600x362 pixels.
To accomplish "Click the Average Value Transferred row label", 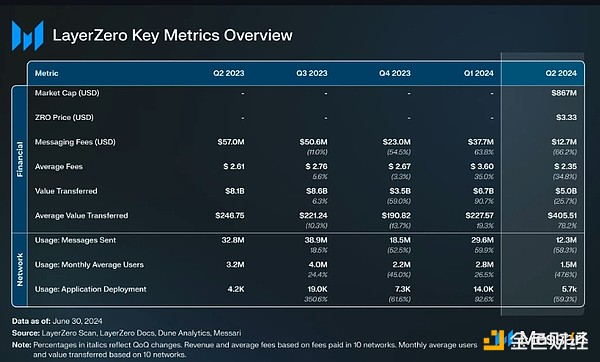I will (x=82, y=215).
